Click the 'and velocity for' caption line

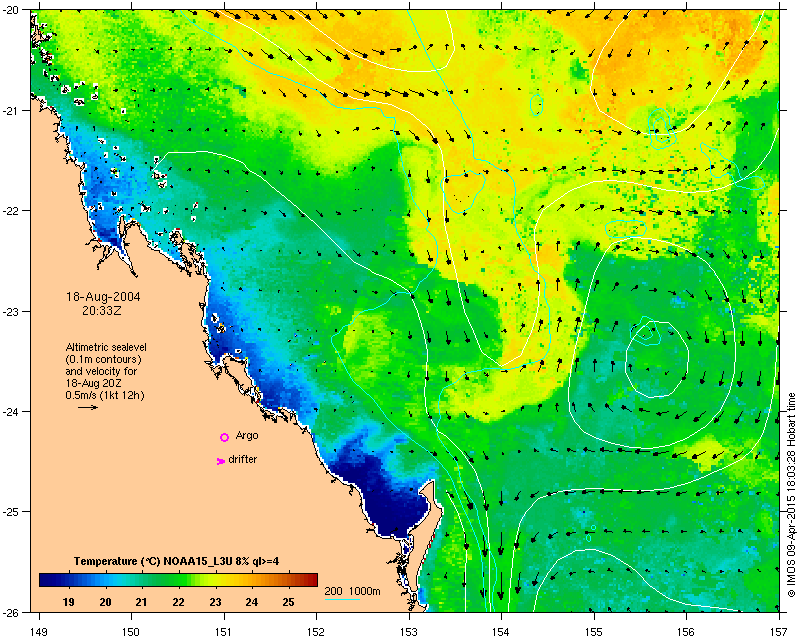pyautogui.click(x=101, y=371)
